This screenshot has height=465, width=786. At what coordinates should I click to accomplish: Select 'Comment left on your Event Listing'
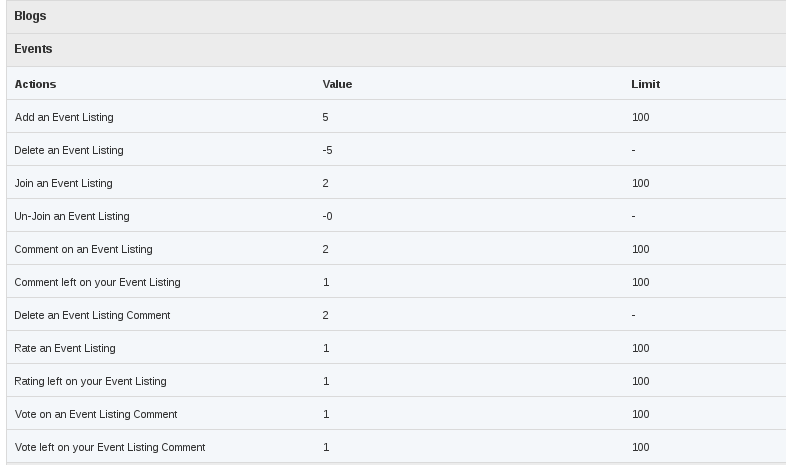point(97,282)
